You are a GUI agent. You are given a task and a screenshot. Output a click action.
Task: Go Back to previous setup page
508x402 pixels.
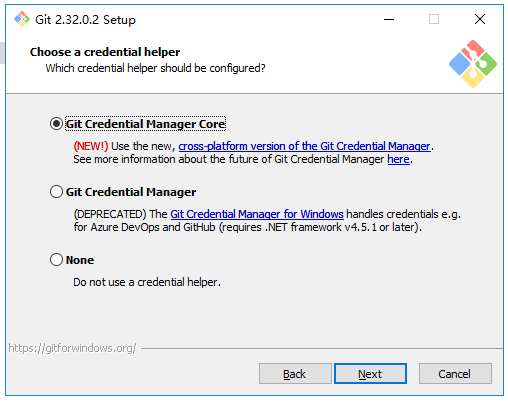click(x=295, y=374)
